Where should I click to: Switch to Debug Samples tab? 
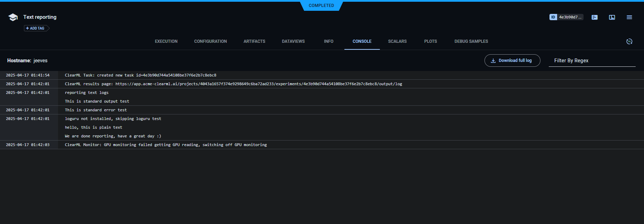(x=471, y=41)
